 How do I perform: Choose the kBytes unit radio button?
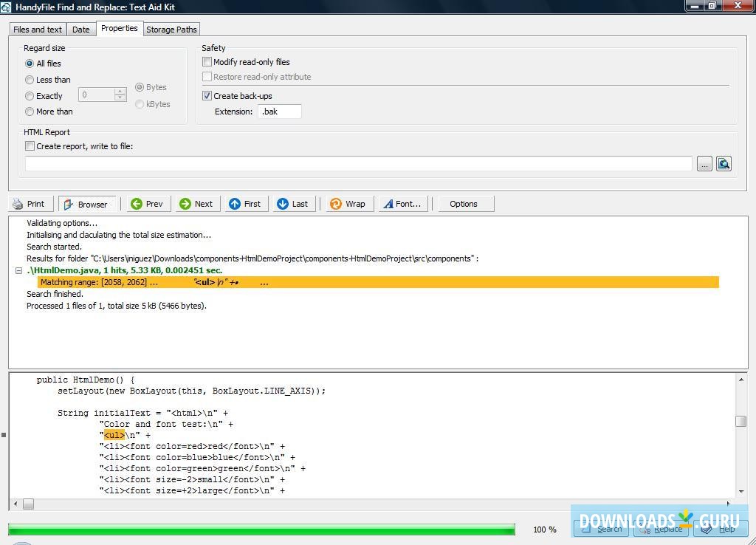(x=140, y=104)
